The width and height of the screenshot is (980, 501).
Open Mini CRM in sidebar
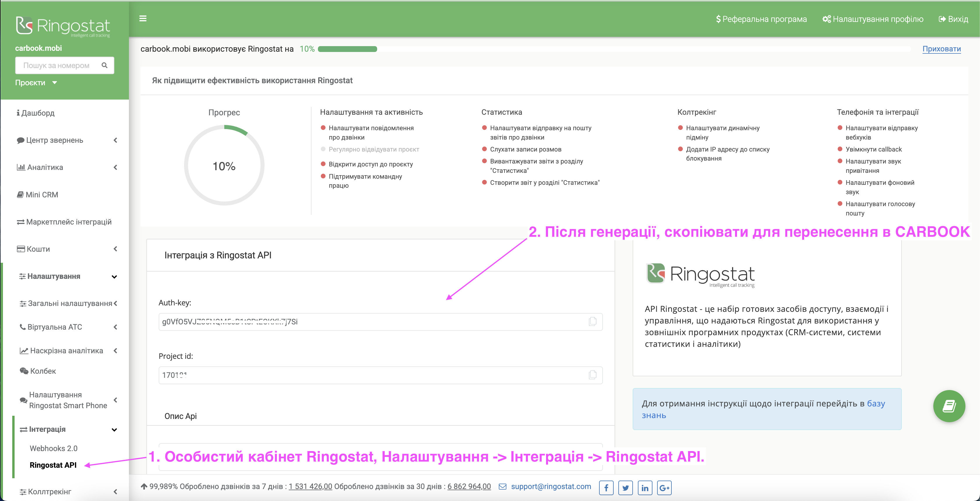42,195
